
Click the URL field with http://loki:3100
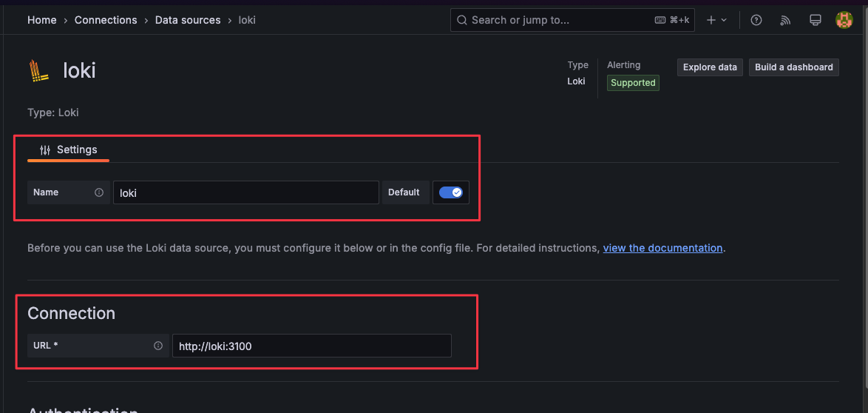[x=312, y=346]
